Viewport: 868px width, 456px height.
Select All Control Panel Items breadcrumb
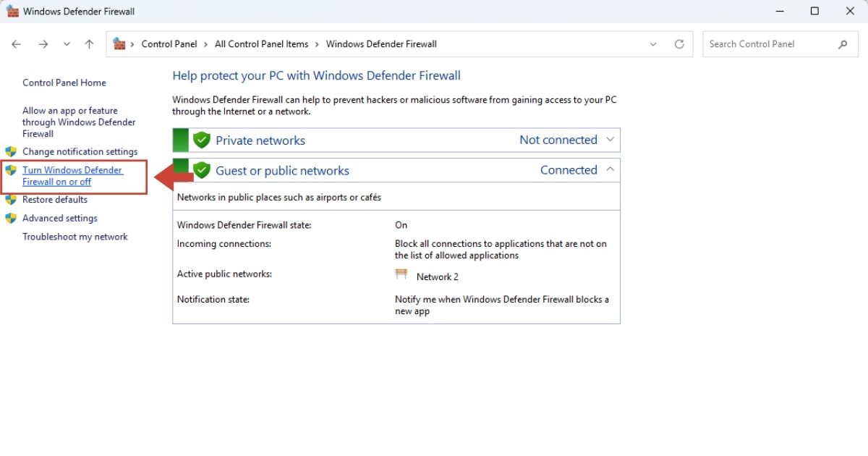click(x=262, y=44)
